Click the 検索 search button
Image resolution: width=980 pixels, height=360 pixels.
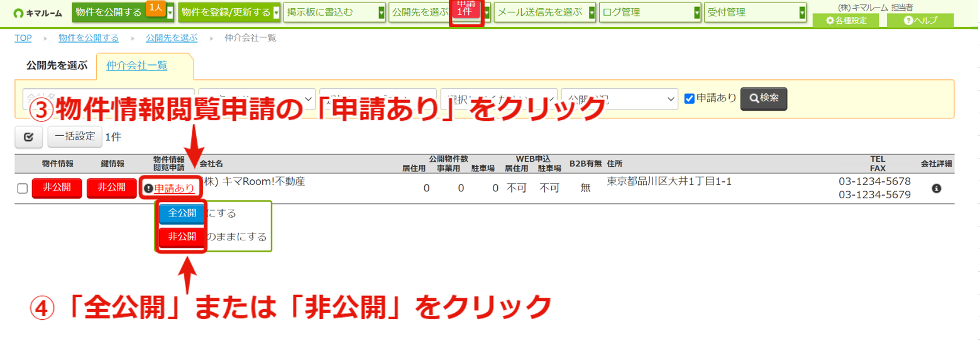coord(764,98)
